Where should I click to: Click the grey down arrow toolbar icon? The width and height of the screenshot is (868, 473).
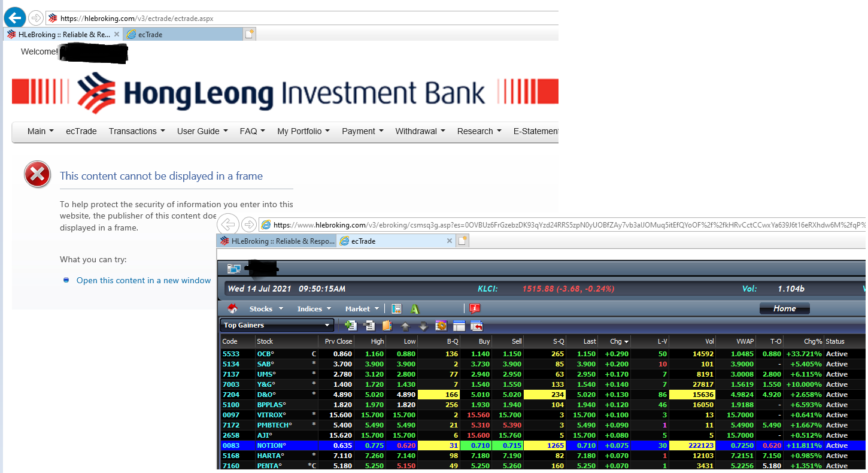[x=423, y=326]
